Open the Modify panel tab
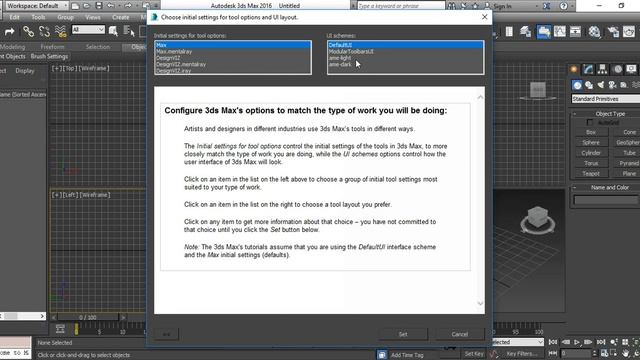Image resolution: width=640 pixels, height=360 pixels. point(588,69)
